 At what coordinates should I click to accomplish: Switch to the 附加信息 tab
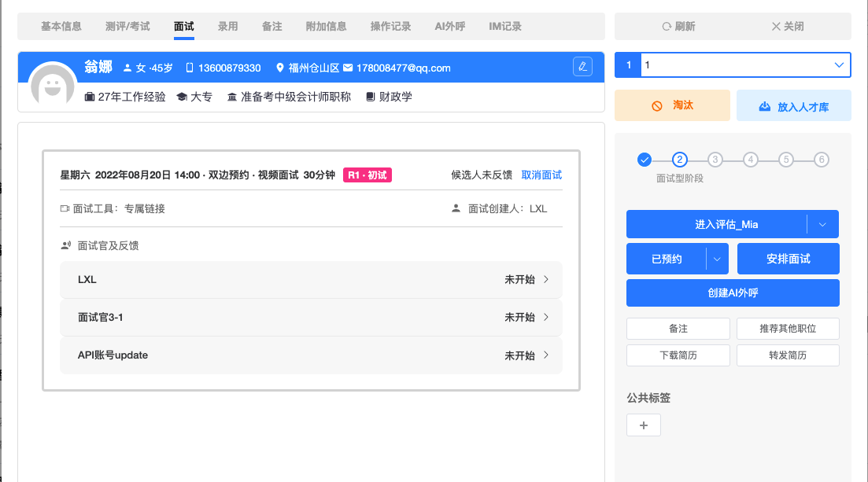326,27
